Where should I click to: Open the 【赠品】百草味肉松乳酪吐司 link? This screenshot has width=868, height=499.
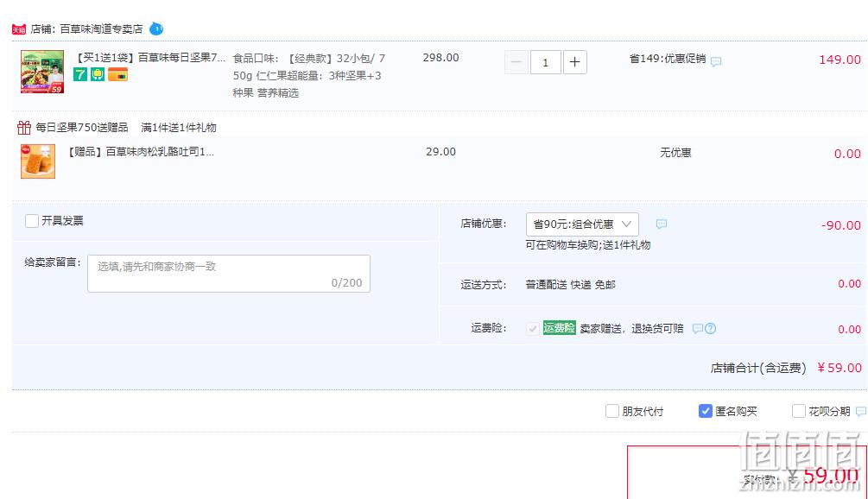(140, 152)
